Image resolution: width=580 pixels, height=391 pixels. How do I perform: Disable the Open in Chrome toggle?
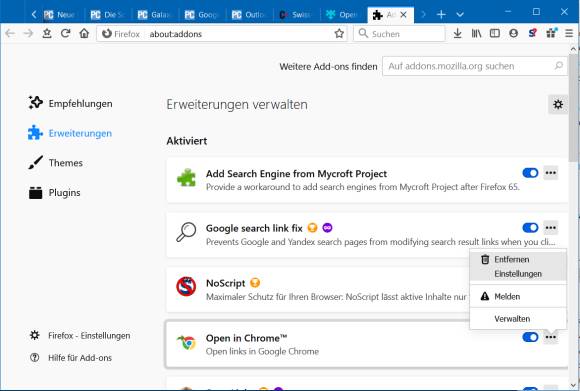tap(530, 337)
